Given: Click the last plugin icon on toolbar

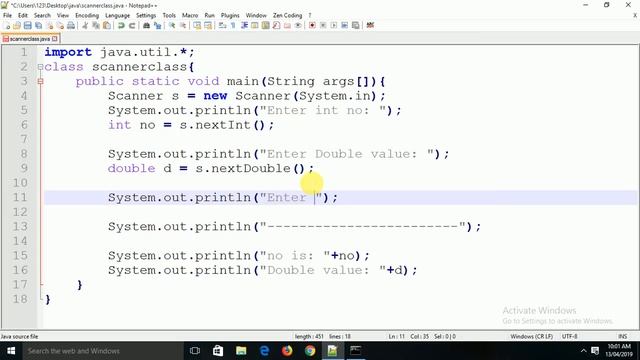Looking at the screenshot, I should click(x=370, y=25).
